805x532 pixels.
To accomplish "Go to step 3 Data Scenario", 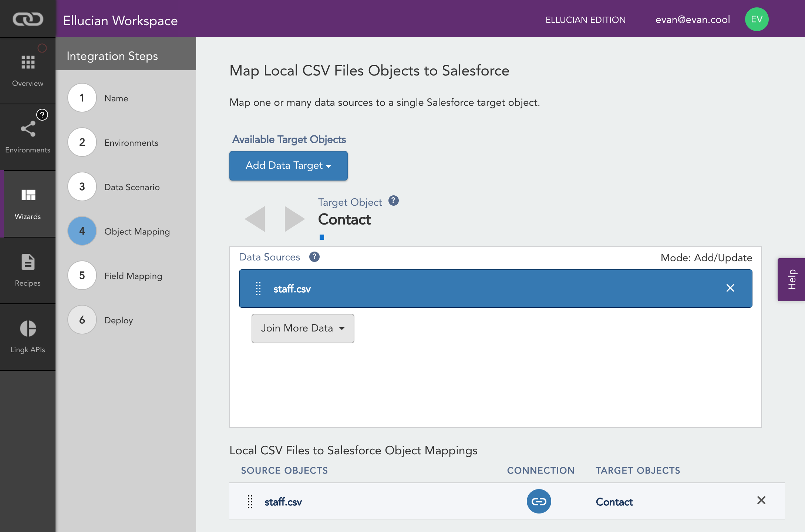I will pos(82,186).
